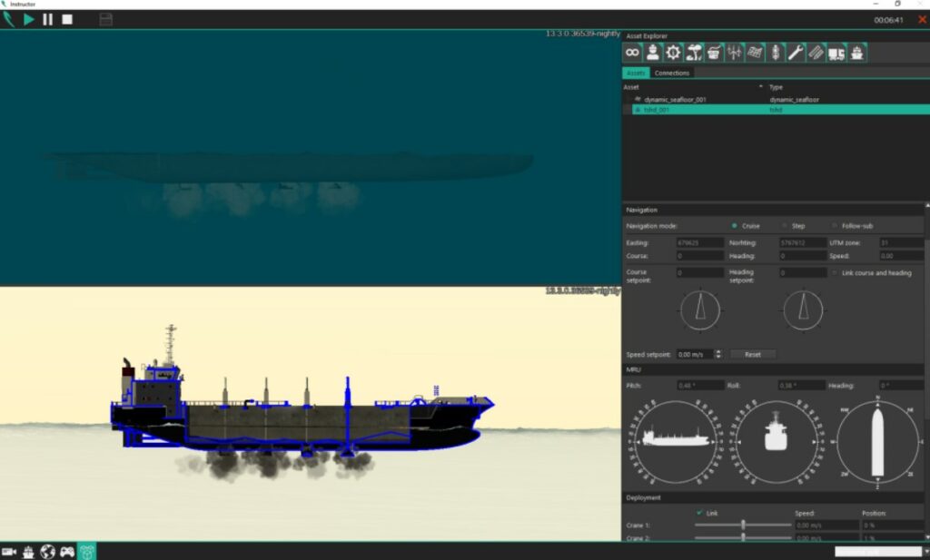Enable Link course and heading checkbox
The height and width of the screenshot is (560, 930).
pos(836,273)
